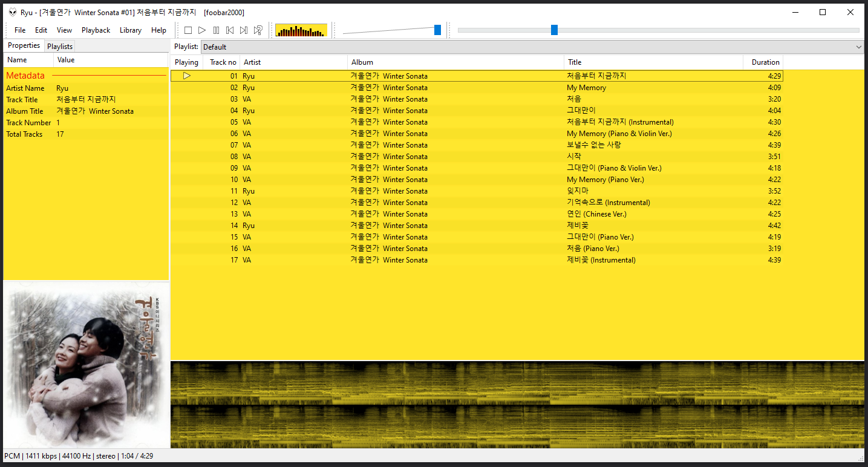Sort by the Title column header
This screenshot has height=467, width=868.
(654, 62)
